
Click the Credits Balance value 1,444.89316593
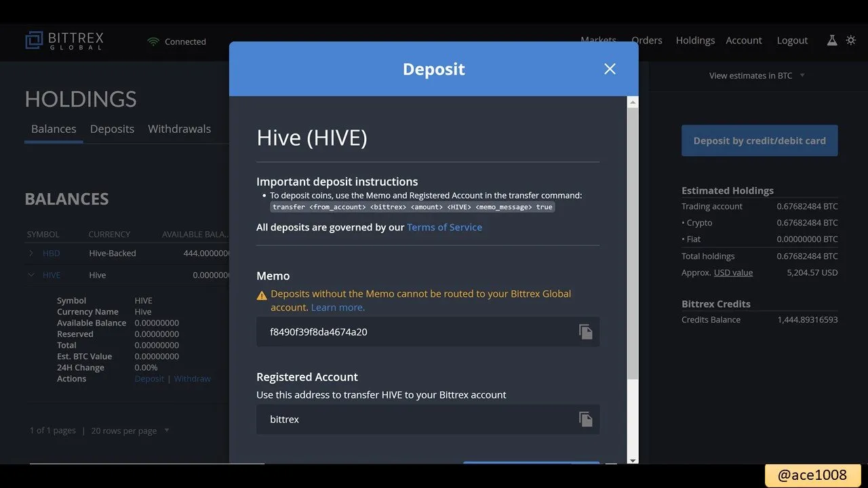(x=808, y=319)
